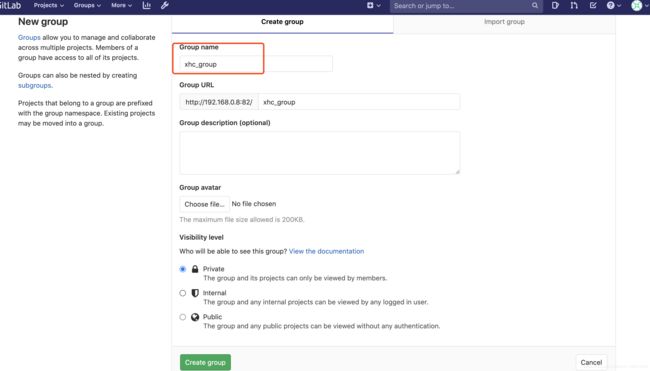Open the Groups dropdown in navbar

point(87,5)
